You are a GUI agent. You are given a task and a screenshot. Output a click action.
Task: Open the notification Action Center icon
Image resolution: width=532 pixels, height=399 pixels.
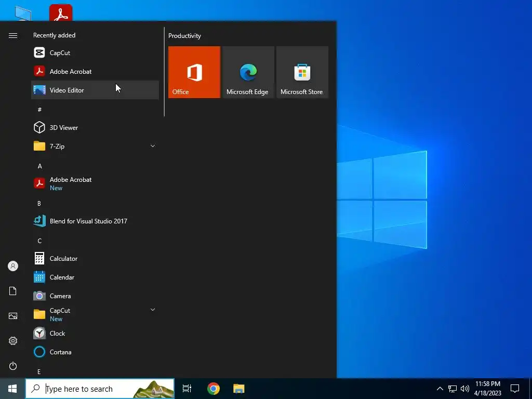click(x=515, y=389)
